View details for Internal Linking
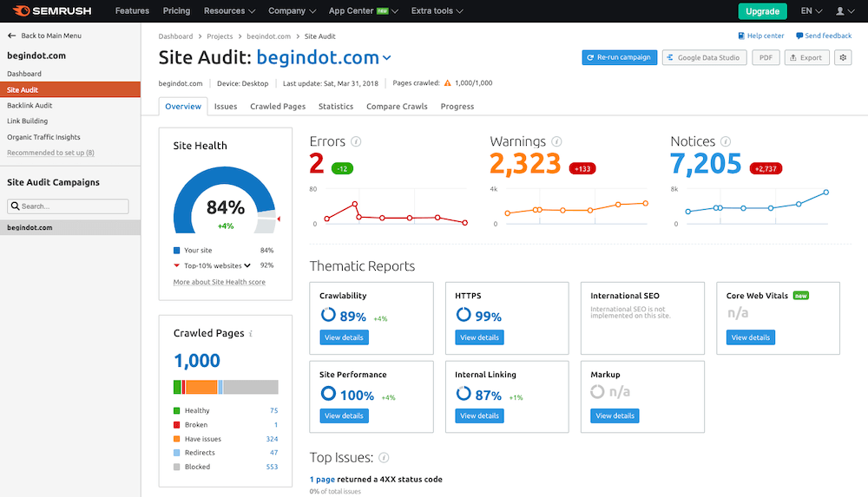 479,415
